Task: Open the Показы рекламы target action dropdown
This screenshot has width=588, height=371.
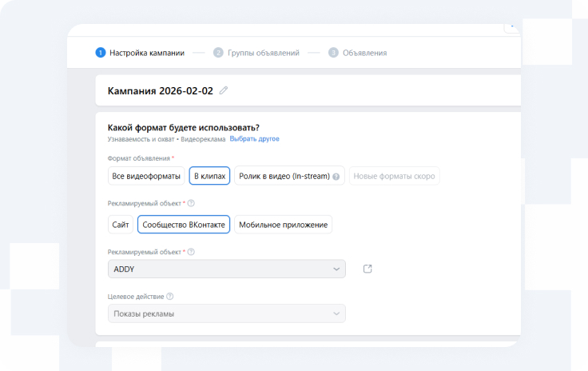Action: point(226,313)
